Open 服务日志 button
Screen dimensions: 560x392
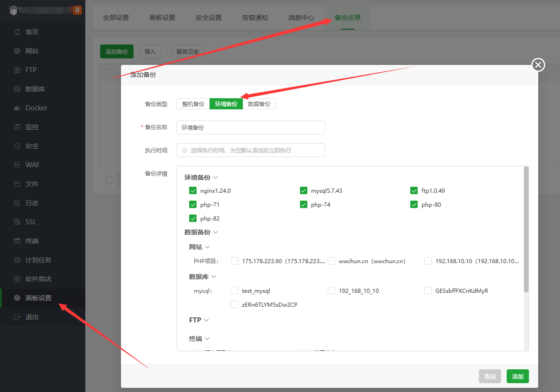188,51
